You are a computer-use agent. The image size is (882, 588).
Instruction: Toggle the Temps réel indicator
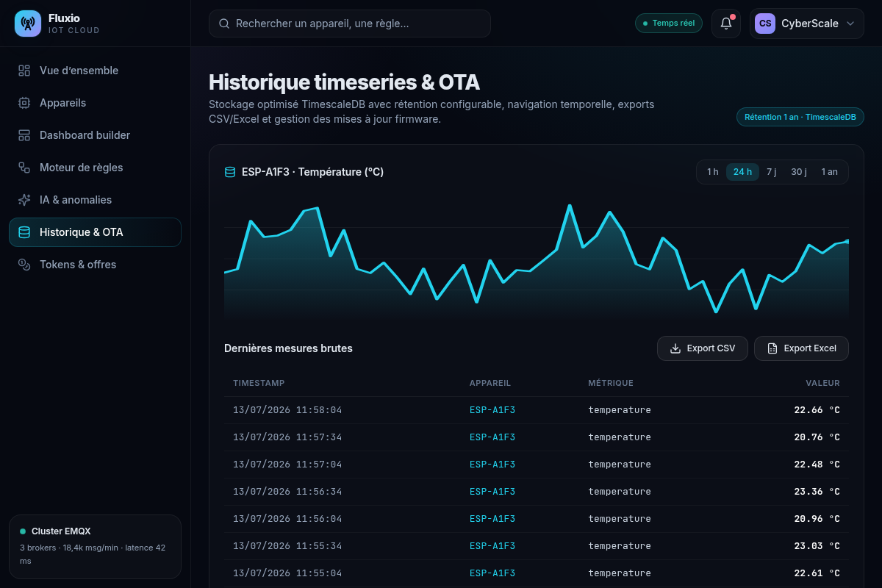click(669, 24)
